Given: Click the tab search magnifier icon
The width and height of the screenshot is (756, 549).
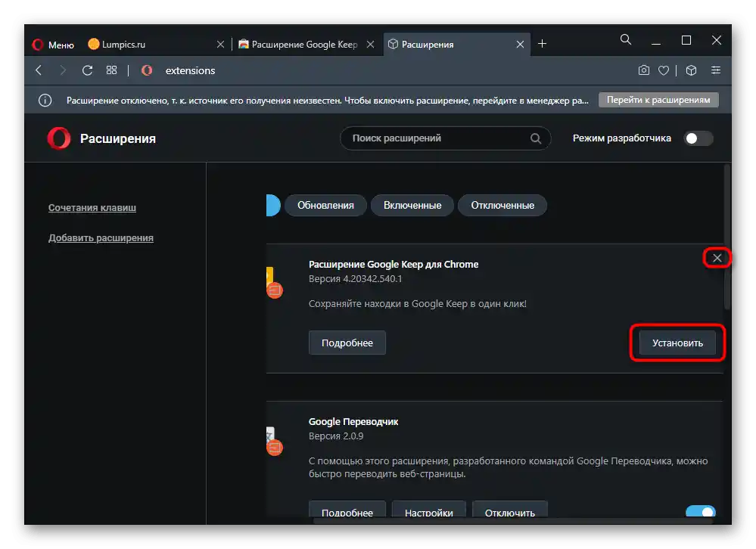Looking at the screenshot, I should tap(625, 40).
